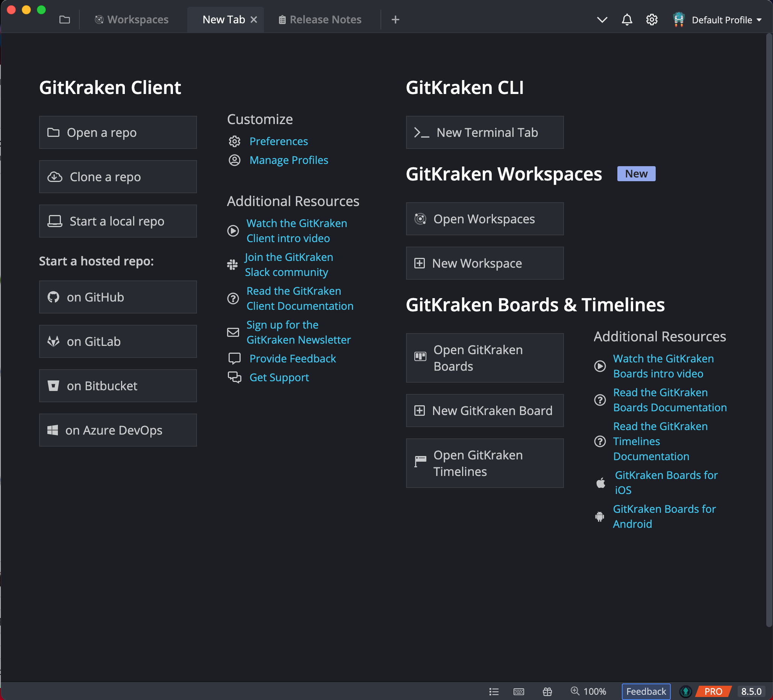Viewport: 773px width, 700px height.
Task: Add a new tab with plus button
Action: click(395, 20)
